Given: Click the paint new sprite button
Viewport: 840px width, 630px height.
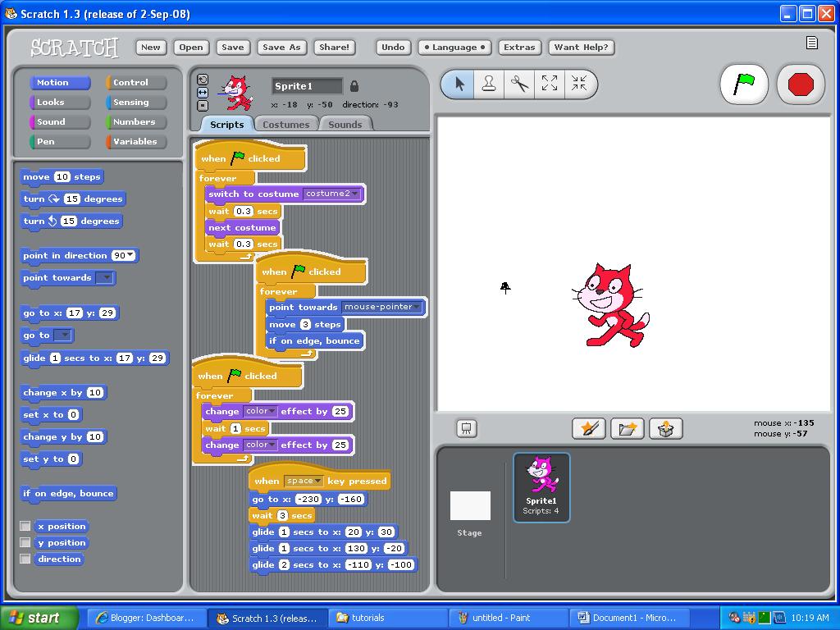Looking at the screenshot, I should coord(588,428).
